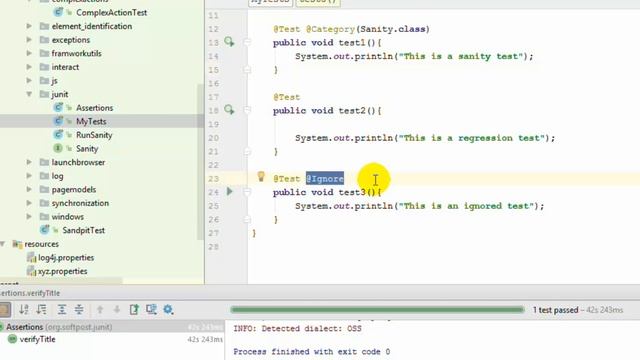The height and width of the screenshot is (360, 640).
Task: Click the "This is an ignored test" string
Action: pyautogui.click(x=467, y=206)
